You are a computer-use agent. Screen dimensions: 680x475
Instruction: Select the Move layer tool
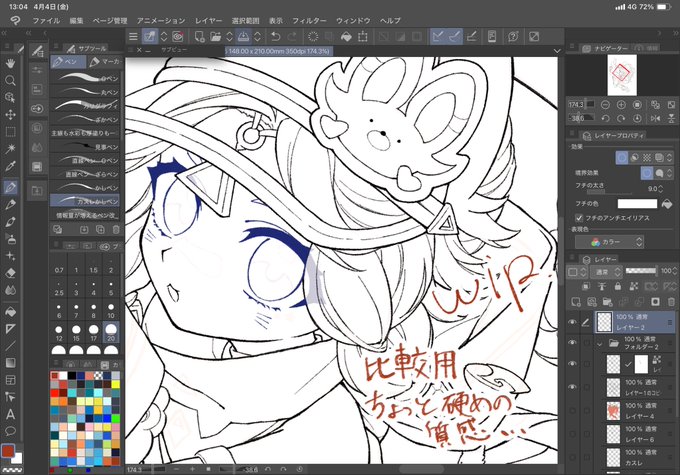[10, 115]
